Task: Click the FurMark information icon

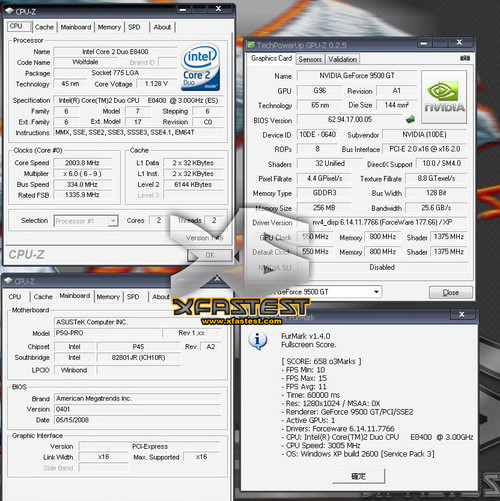Action: 257,341
